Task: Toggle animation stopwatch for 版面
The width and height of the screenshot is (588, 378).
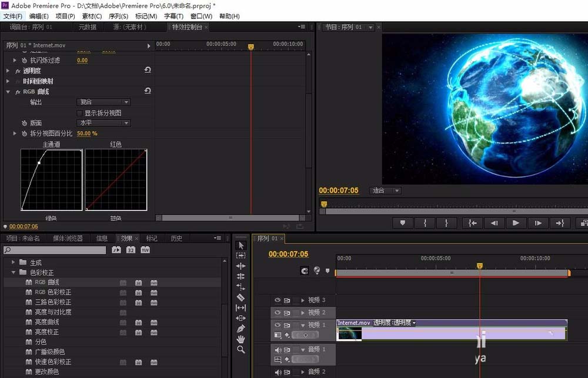Action: [24, 123]
